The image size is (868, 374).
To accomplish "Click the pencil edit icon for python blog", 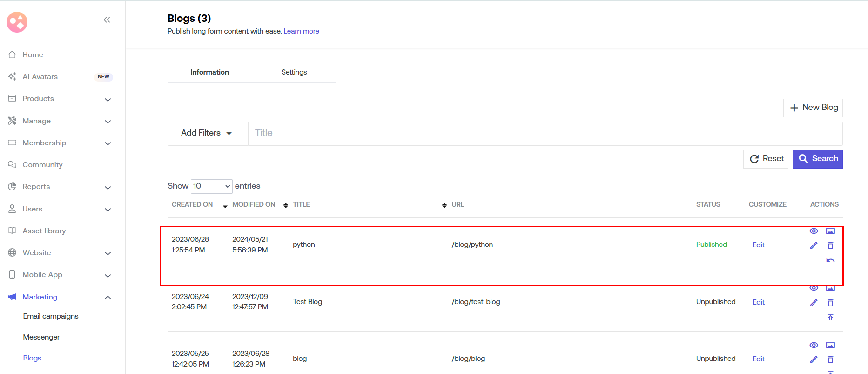I will 814,245.
